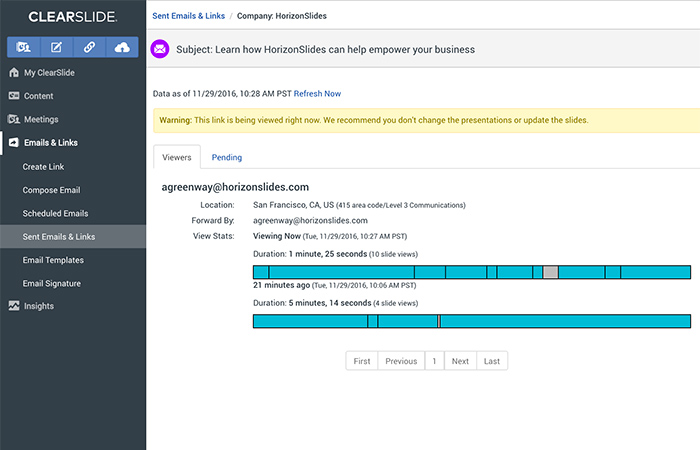Click the First pagination button
The width and height of the screenshot is (700, 450).
click(x=362, y=361)
